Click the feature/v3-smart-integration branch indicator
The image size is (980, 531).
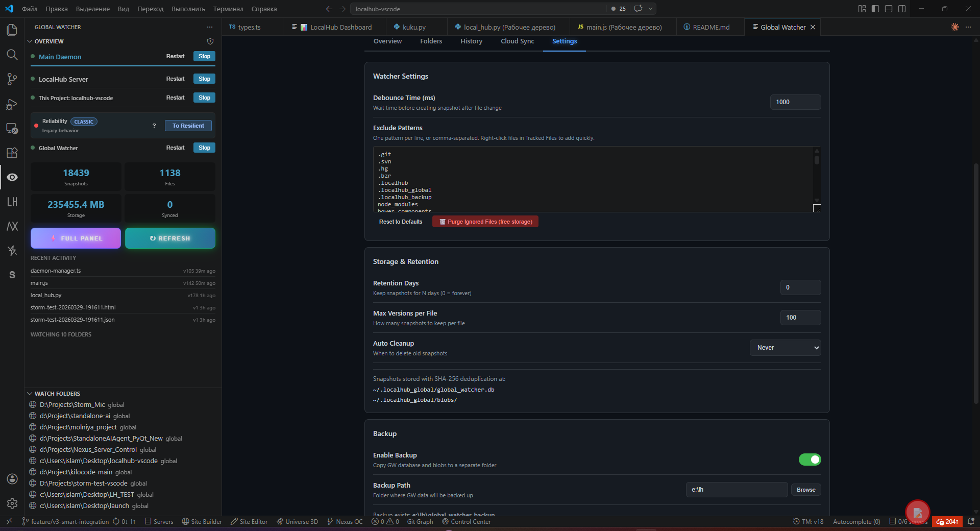coord(65,521)
